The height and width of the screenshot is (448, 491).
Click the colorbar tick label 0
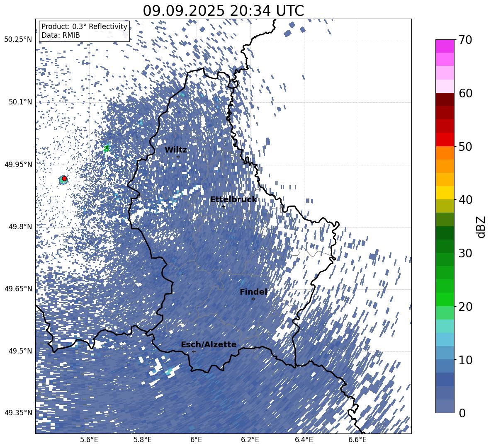click(x=462, y=413)
